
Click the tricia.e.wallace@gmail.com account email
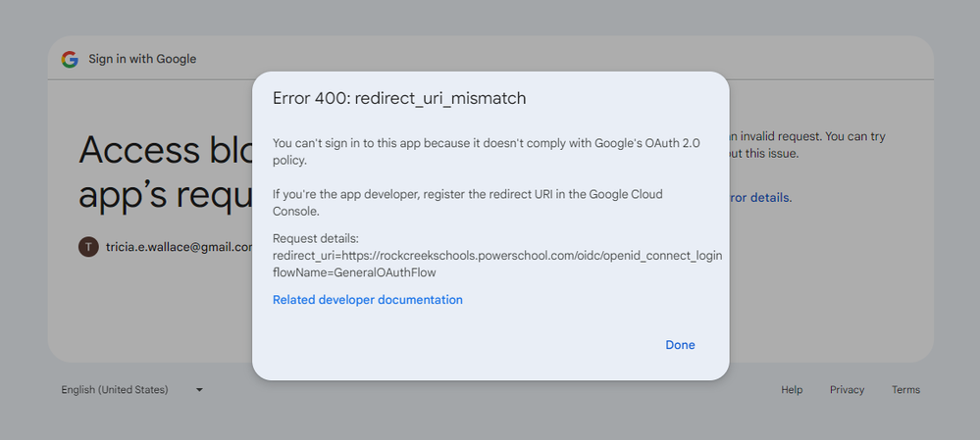tap(179, 247)
